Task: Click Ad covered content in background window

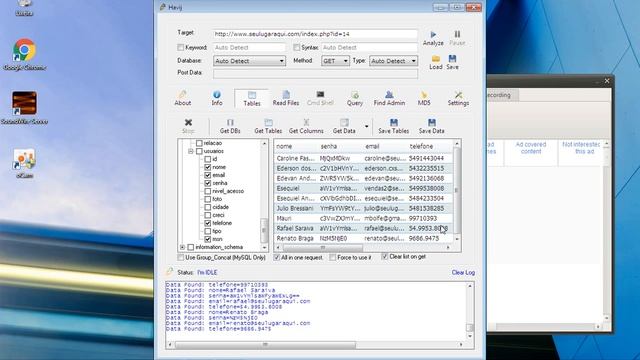Action: [531, 148]
